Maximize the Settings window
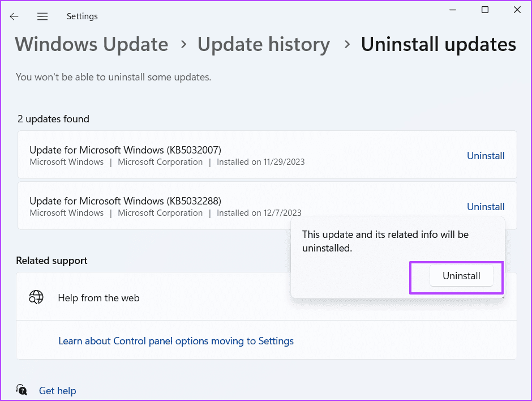 485,10
